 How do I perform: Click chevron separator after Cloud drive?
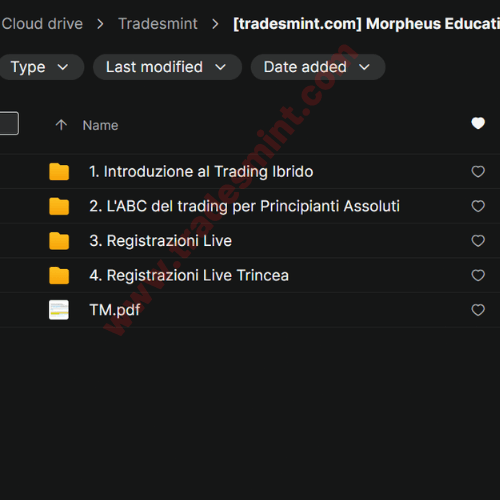click(100, 24)
